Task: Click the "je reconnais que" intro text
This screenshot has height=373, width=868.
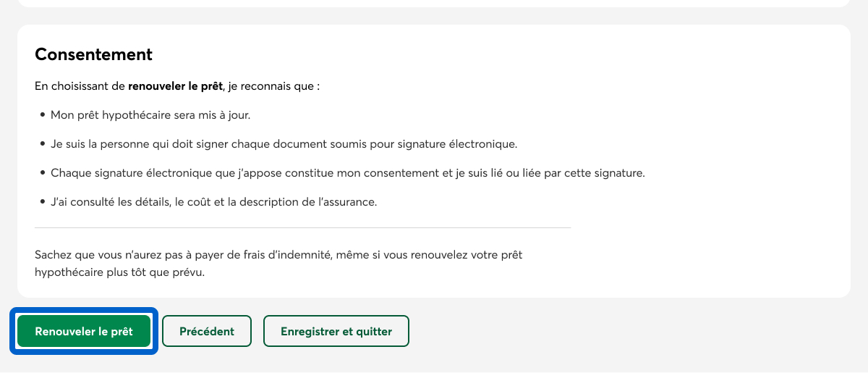Action: click(275, 86)
